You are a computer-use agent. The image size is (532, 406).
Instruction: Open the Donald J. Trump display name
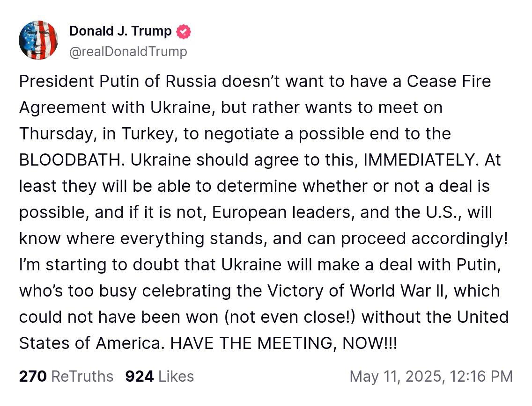pyautogui.click(x=120, y=31)
